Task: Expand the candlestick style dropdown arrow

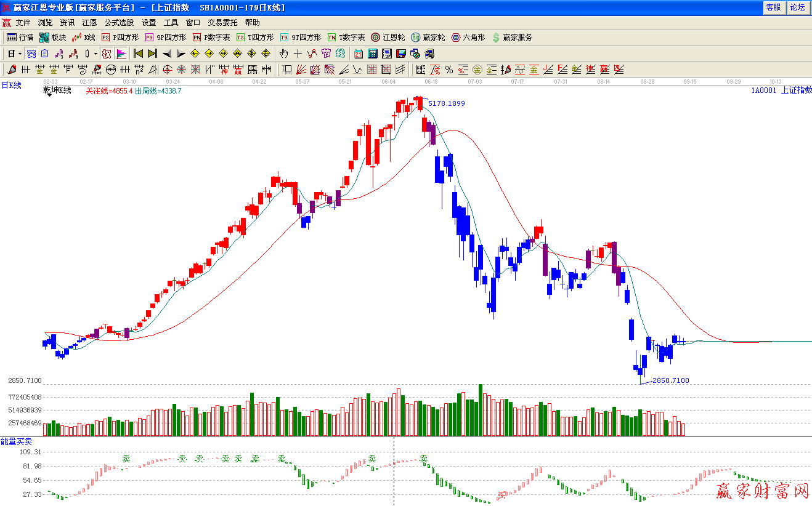Action: [95, 54]
